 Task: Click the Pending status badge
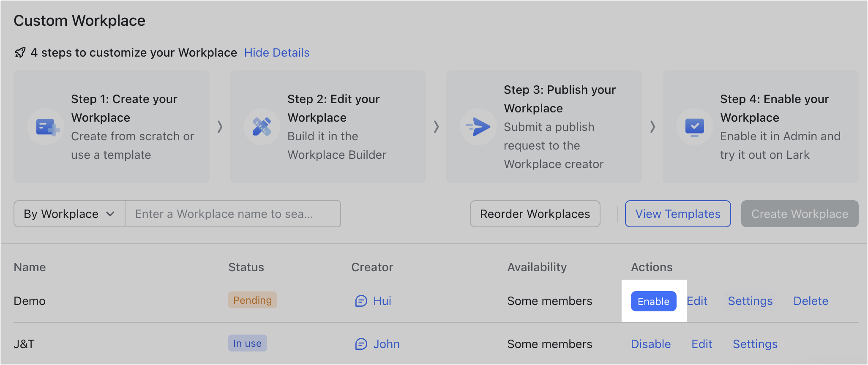click(x=253, y=300)
